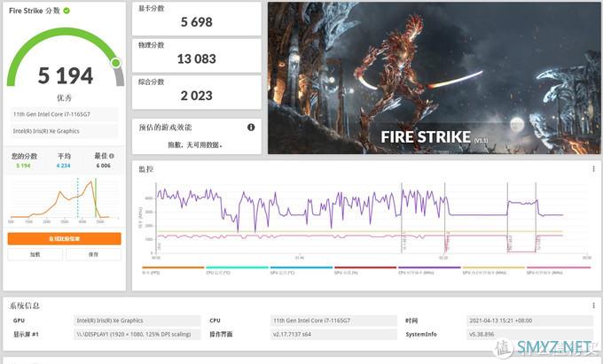Click the 11th Gen Intel Core i7-1165G7 field under the gauge

click(x=64, y=114)
